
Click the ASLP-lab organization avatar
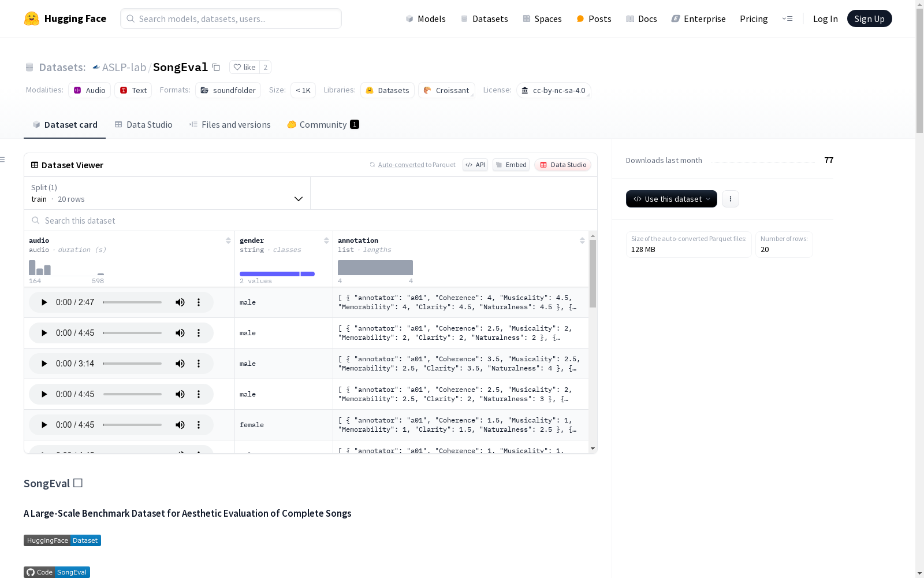(x=96, y=68)
